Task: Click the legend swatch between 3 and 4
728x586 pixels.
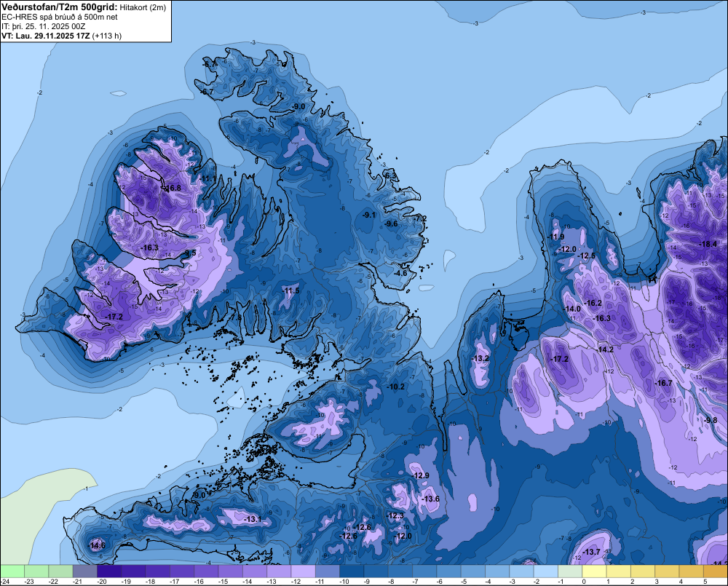Action: click(x=667, y=571)
